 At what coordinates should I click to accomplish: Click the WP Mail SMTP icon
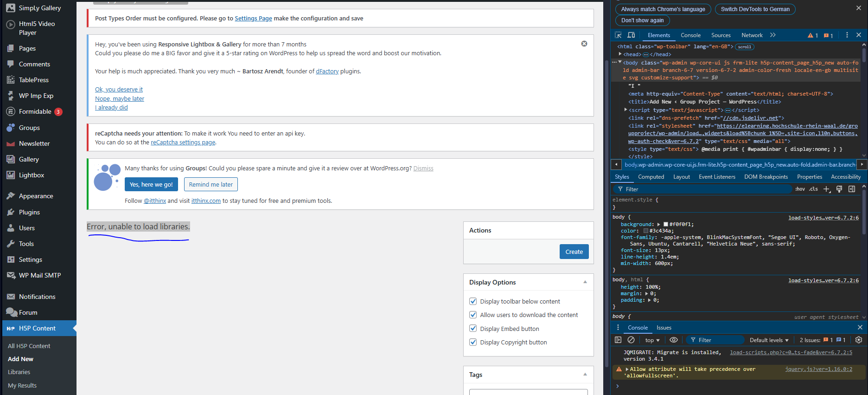click(x=11, y=275)
